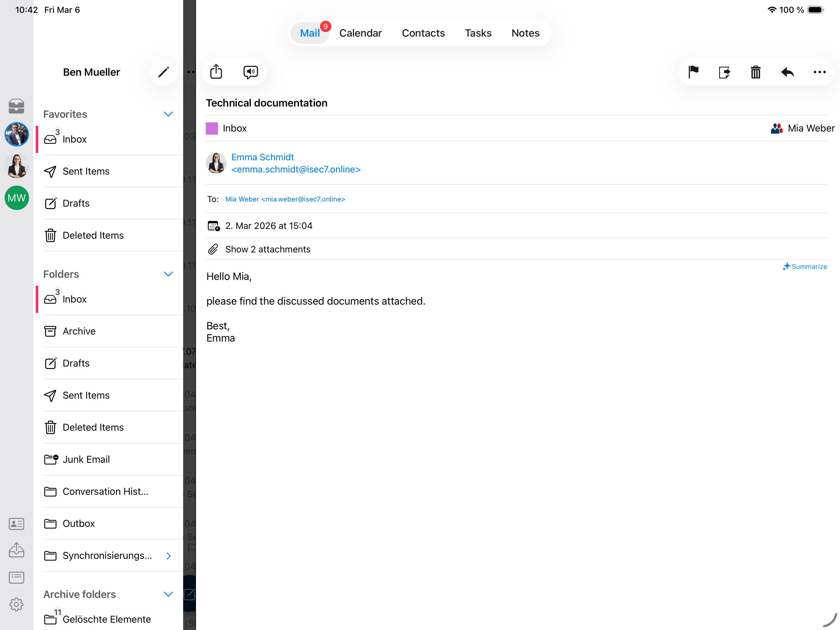Tap the Mia Weber shared people icon
840x630 pixels.
click(x=777, y=129)
